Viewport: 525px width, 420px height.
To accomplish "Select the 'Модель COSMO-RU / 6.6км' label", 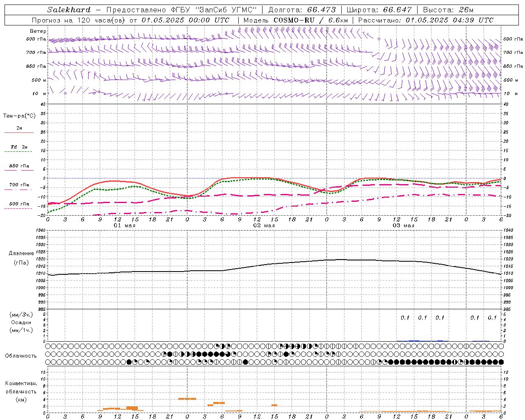I will click(296, 20).
